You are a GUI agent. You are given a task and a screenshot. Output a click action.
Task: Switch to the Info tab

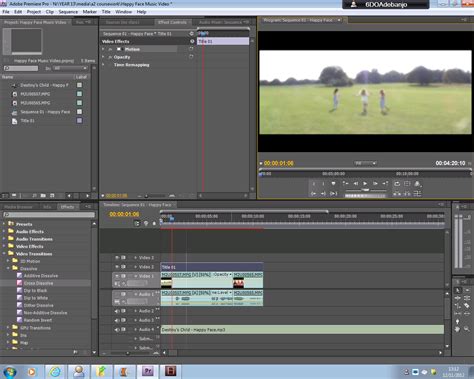tap(47, 207)
